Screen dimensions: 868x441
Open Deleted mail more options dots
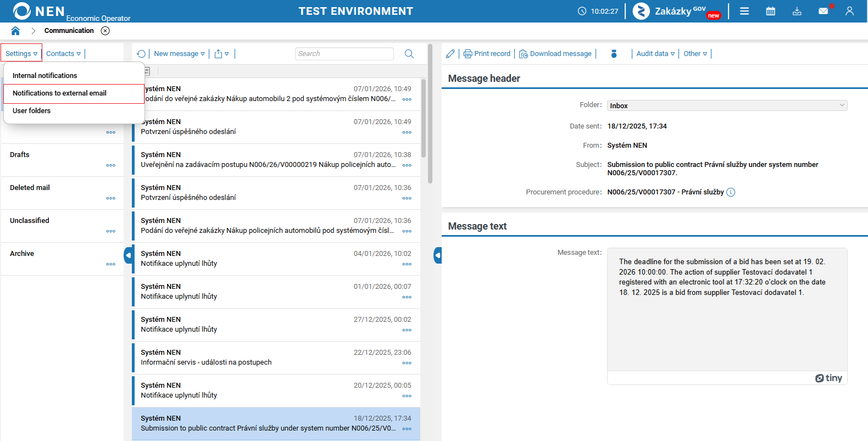pos(111,198)
